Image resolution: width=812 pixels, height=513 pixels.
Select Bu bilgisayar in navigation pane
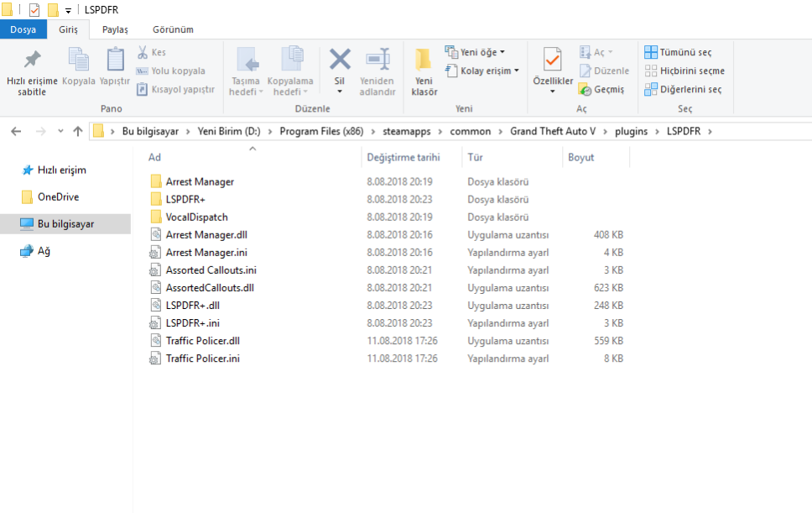pyautogui.click(x=65, y=224)
